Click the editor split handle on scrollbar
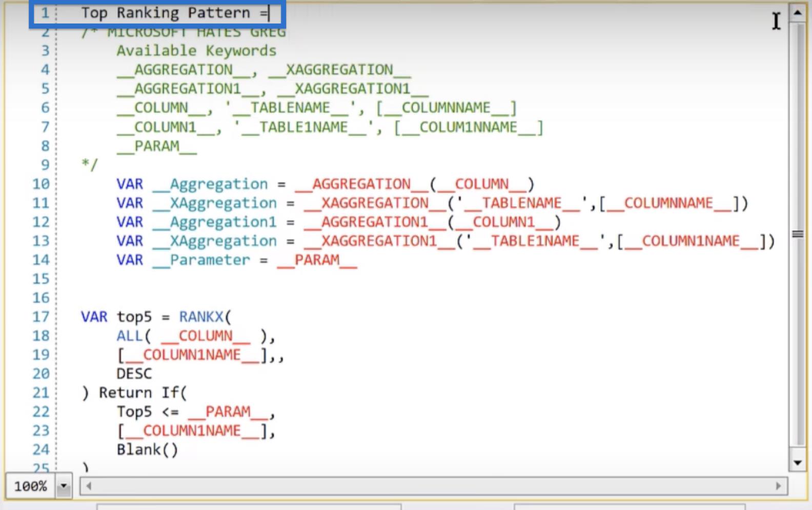The image size is (812, 510). [x=797, y=234]
